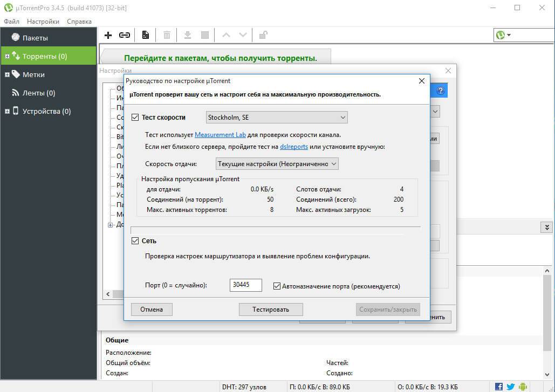Expand the Торренты sidebar node
This screenshot has height=392, width=555.
pos(7,56)
